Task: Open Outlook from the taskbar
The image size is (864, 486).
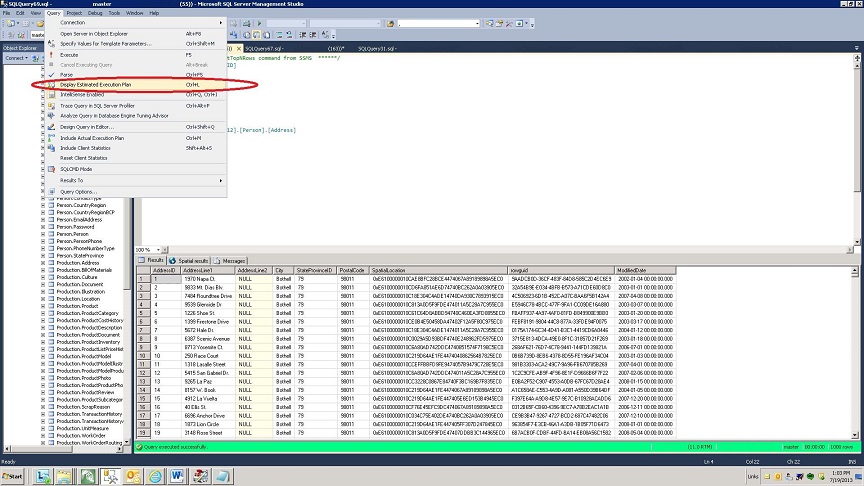Action: pyautogui.click(x=133, y=476)
